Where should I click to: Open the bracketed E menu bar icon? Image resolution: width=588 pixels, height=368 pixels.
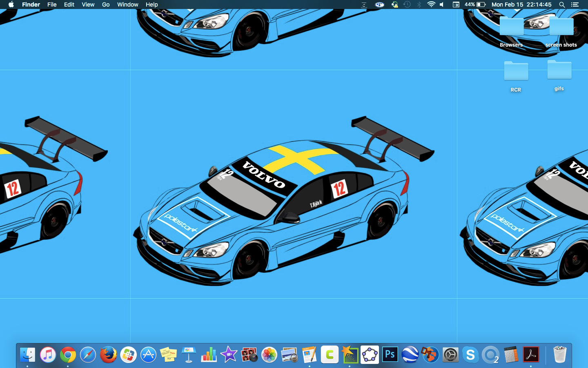point(364,4)
